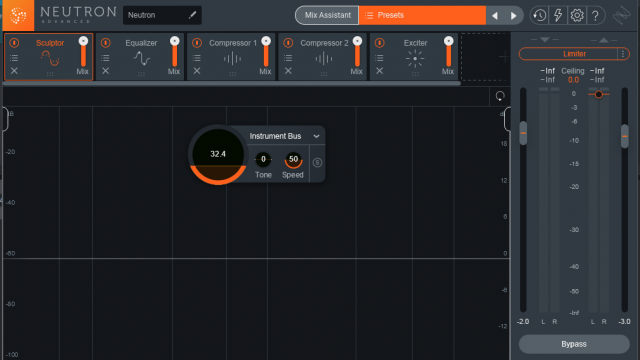Click the output gain fader handle
The image size is (640, 360).
pyautogui.click(x=624, y=136)
